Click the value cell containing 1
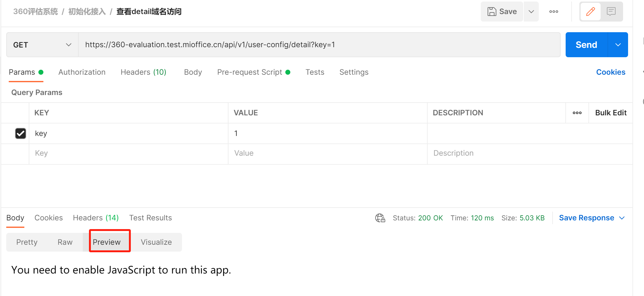 point(327,133)
